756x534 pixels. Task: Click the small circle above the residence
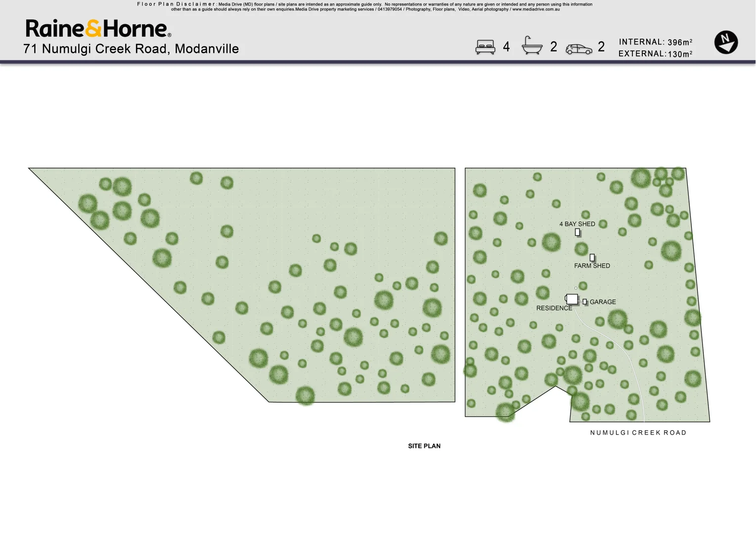[576, 288]
